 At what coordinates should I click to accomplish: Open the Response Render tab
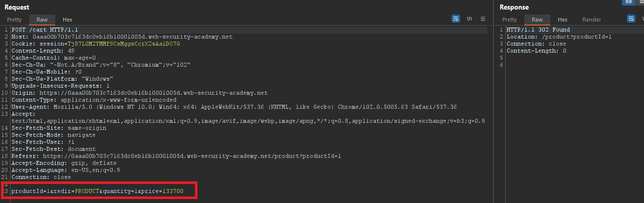[591, 20]
